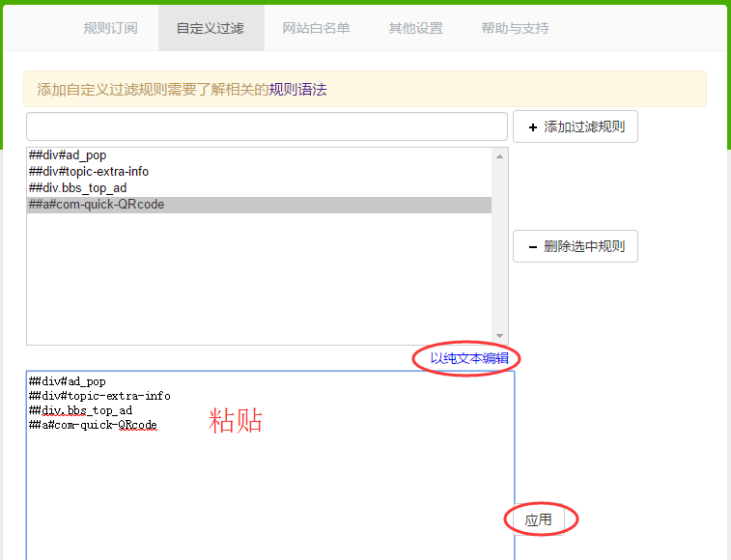Open the 规则订阅 tab

[110, 28]
